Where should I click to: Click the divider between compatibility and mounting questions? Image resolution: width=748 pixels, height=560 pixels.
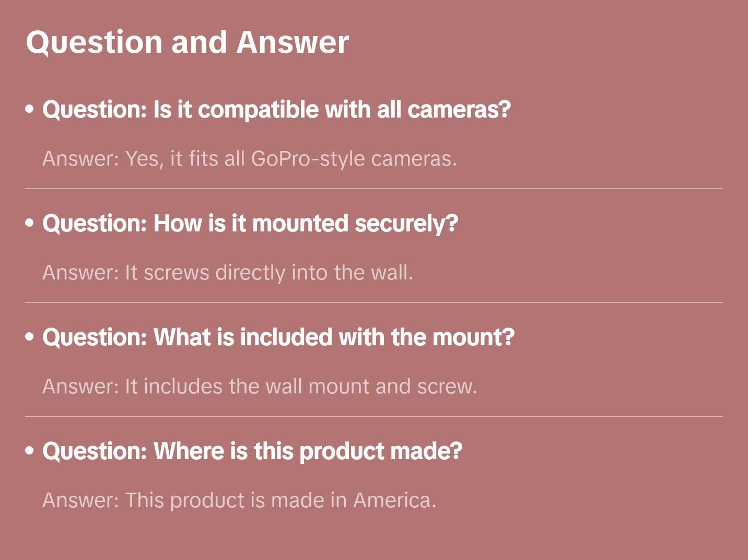pos(373,189)
